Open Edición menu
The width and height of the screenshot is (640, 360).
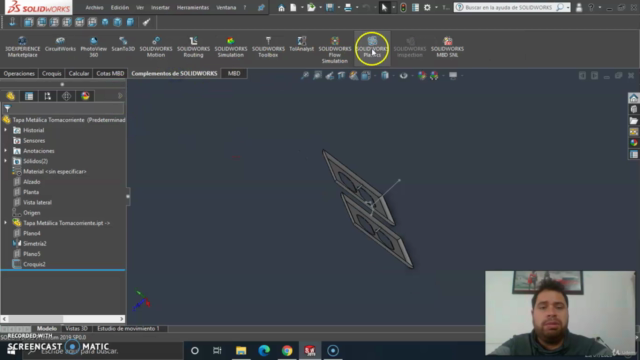[120, 7]
